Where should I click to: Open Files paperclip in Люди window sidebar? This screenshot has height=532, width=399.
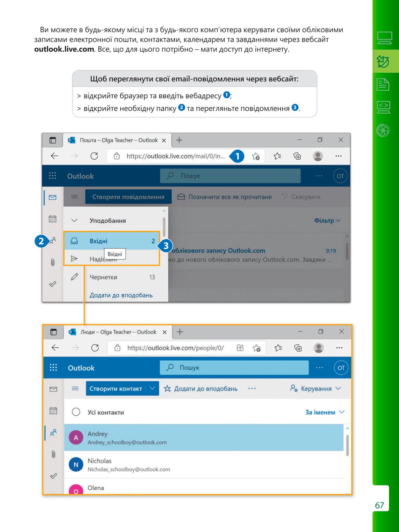(53, 454)
